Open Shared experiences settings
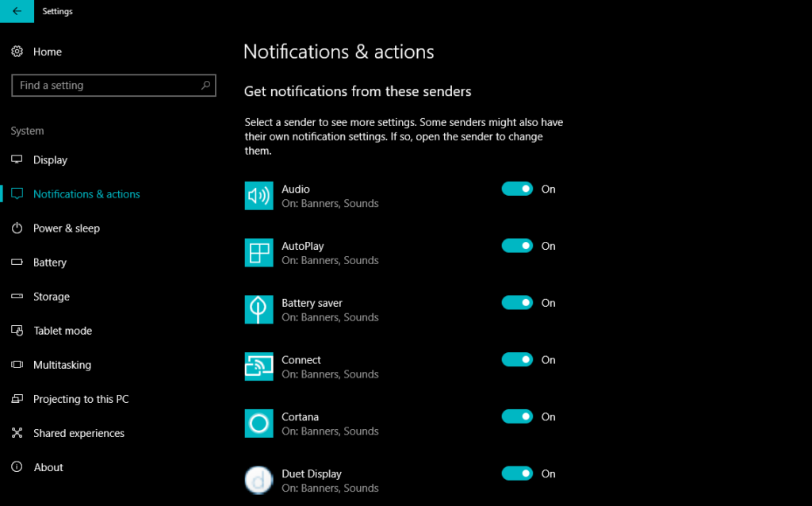Viewport: 812px width, 506px height. pyautogui.click(x=79, y=433)
